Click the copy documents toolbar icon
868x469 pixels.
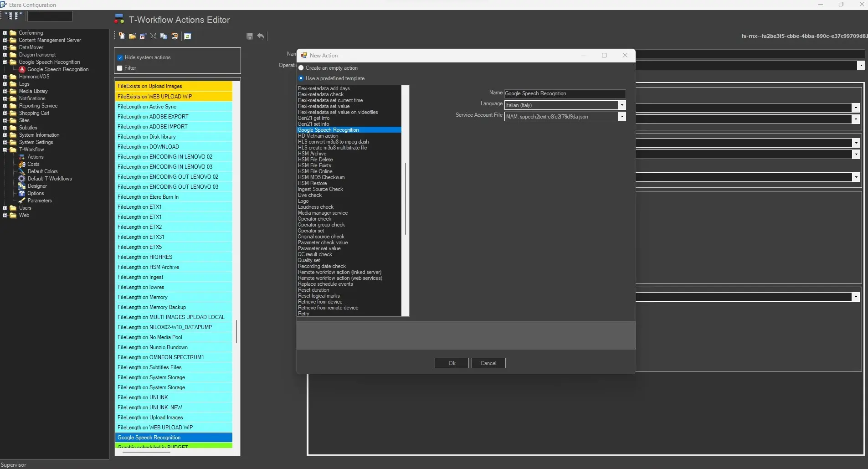pos(164,36)
